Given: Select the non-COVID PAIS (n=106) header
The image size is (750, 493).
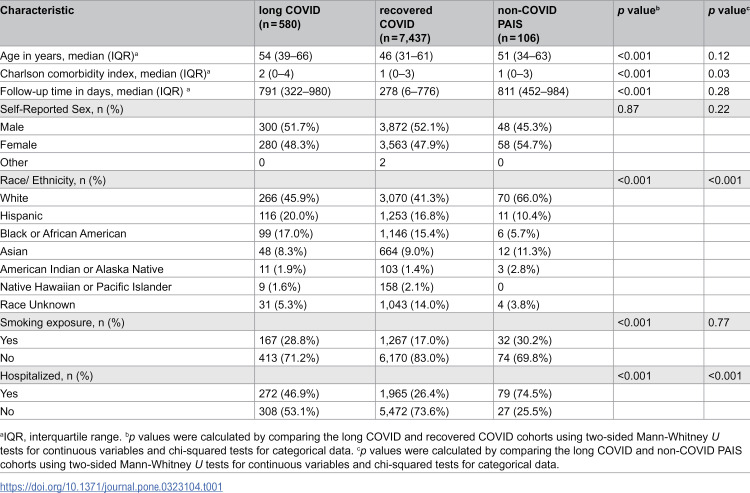Looking at the screenshot, I should (527, 24).
